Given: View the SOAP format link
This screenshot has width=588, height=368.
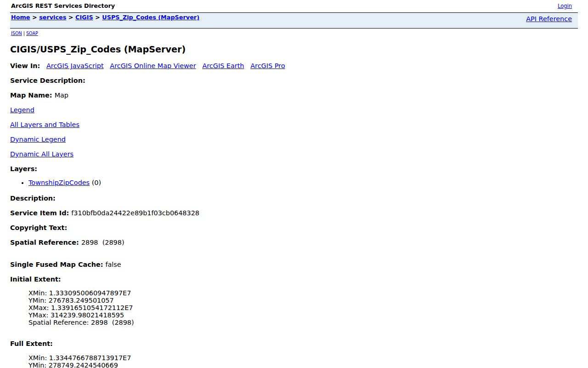Looking at the screenshot, I should pyautogui.click(x=32, y=33).
